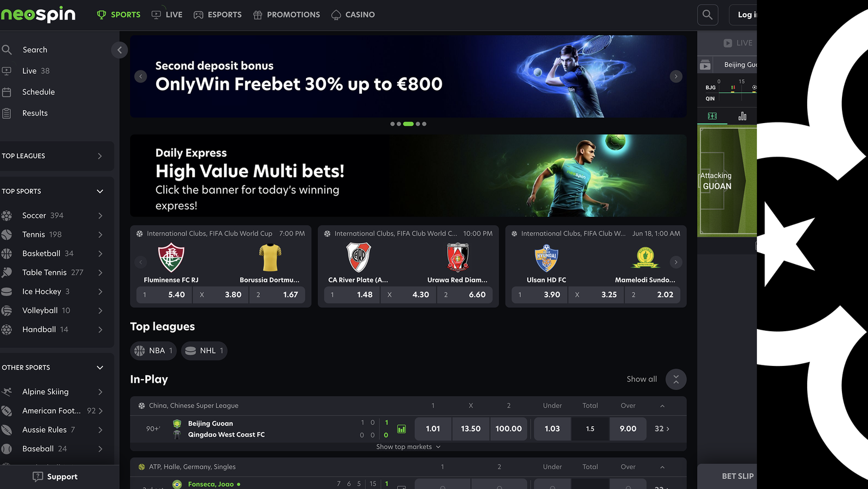This screenshot has width=868, height=489.
Task: Open the video stream icon beside Beijing Guoan
Action: click(x=705, y=65)
